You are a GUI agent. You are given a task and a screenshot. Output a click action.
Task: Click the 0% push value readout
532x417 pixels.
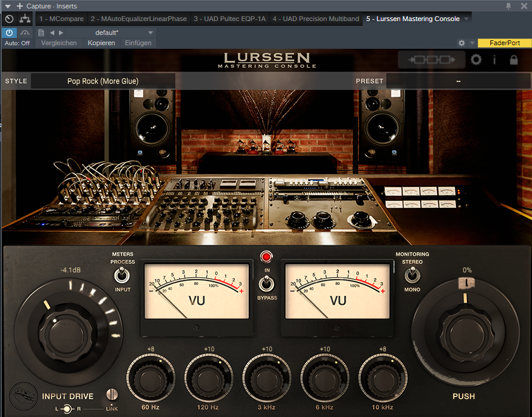pos(467,271)
